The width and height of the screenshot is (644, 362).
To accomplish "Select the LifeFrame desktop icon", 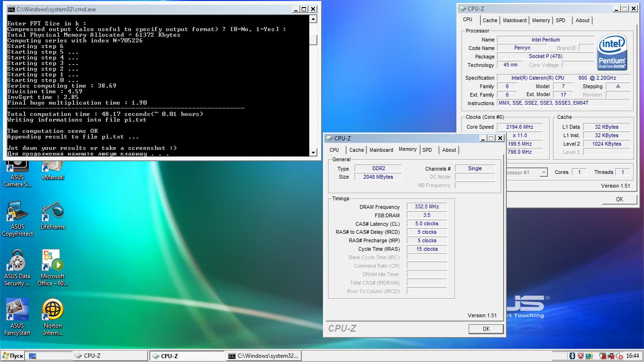I will pos(52,216).
